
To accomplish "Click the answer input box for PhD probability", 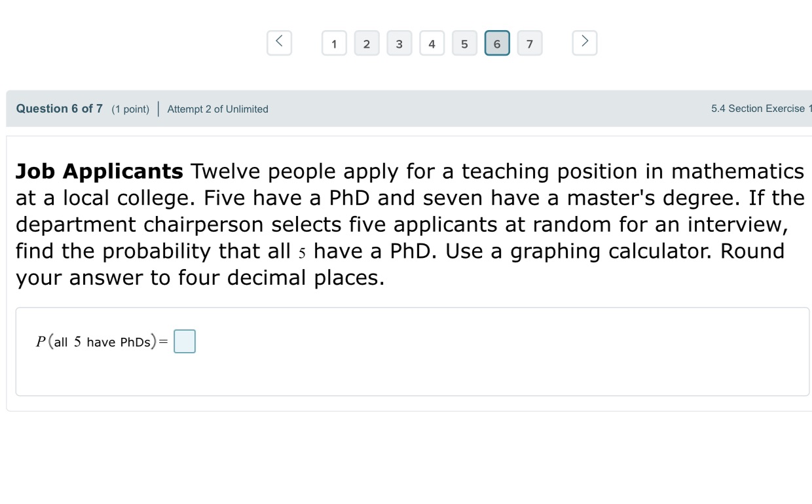I will [185, 341].
